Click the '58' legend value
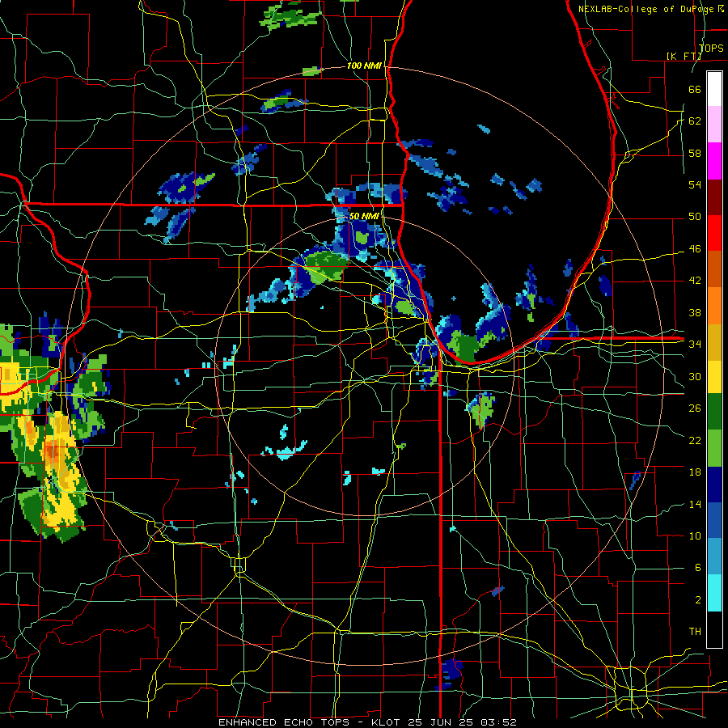This screenshot has height=728, width=728. coord(695,153)
